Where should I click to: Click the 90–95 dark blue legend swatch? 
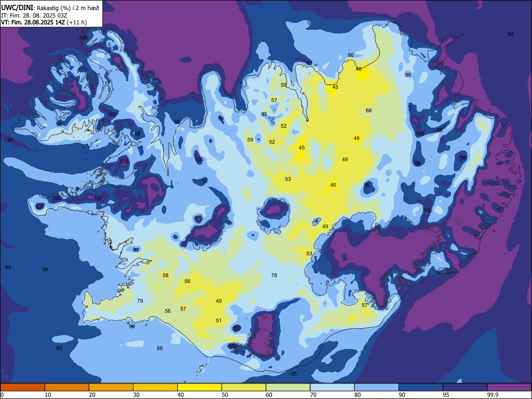pos(421,387)
